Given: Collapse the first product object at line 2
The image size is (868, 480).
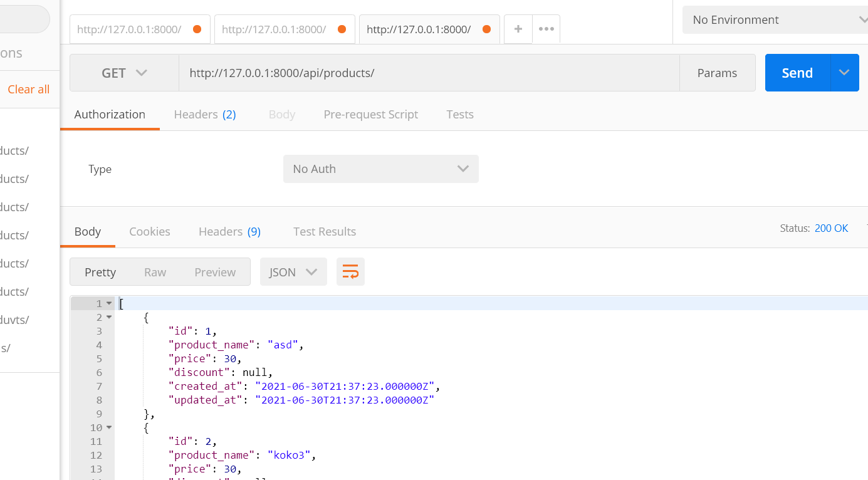Looking at the screenshot, I should tap(109, 317).
